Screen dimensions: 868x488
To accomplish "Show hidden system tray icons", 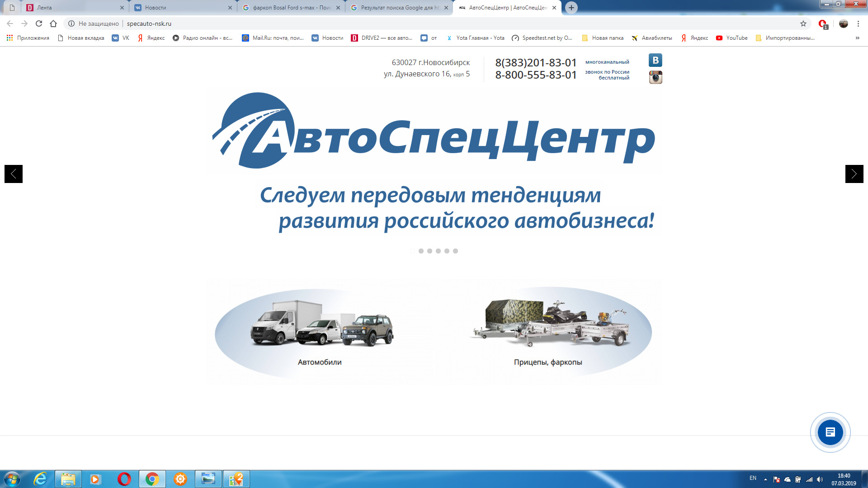I will point(765,479).
